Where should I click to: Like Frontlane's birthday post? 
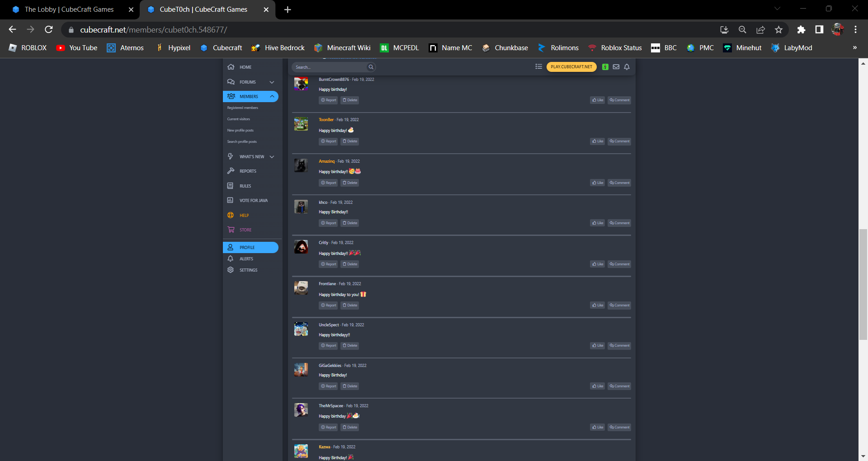[x=597, y=305]
